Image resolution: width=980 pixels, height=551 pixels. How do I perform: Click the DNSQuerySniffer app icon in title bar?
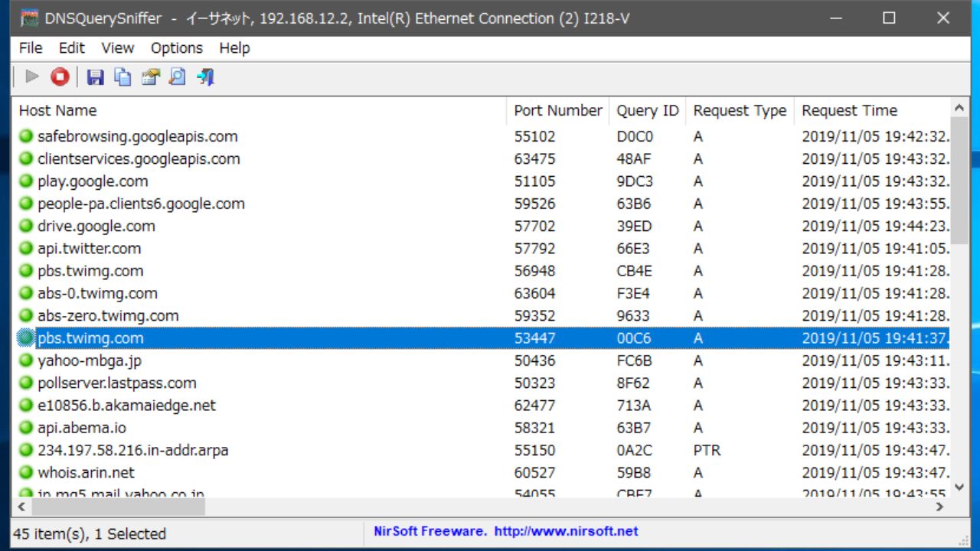coord(29,18)
